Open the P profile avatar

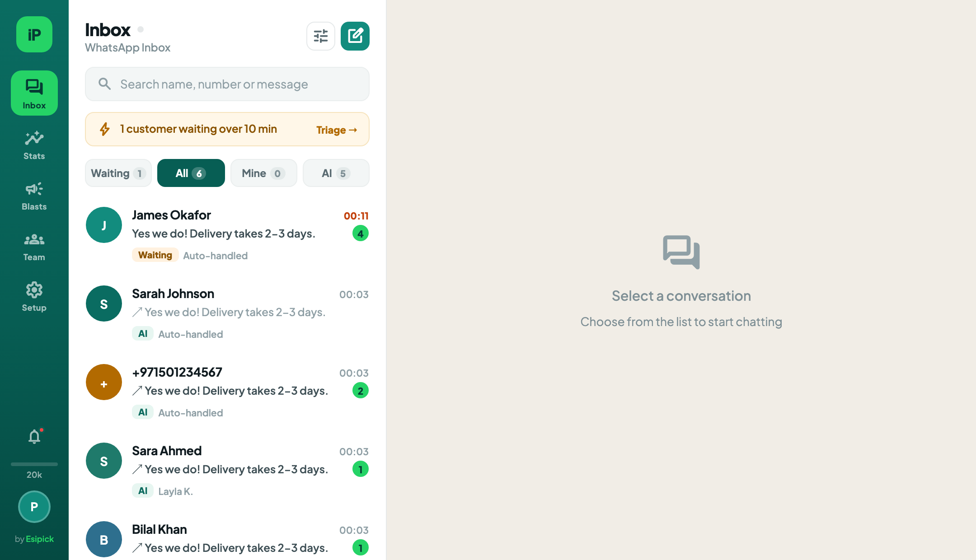point(34,507)
